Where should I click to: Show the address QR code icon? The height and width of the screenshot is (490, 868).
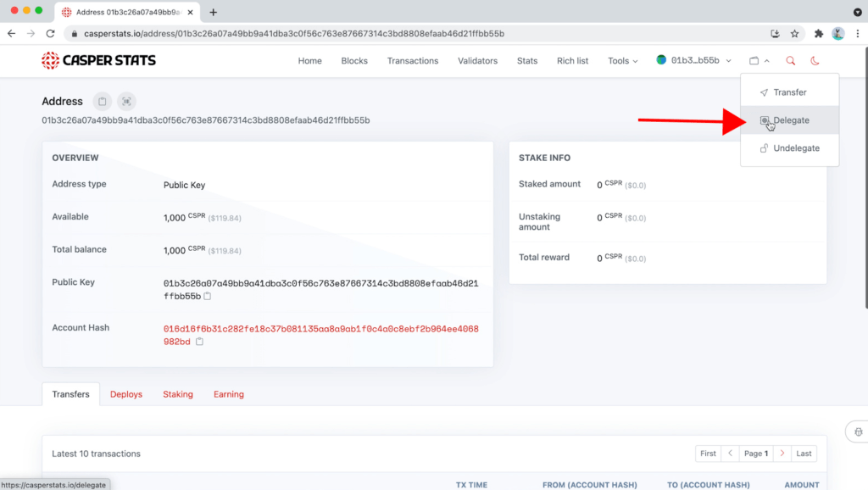126,102
